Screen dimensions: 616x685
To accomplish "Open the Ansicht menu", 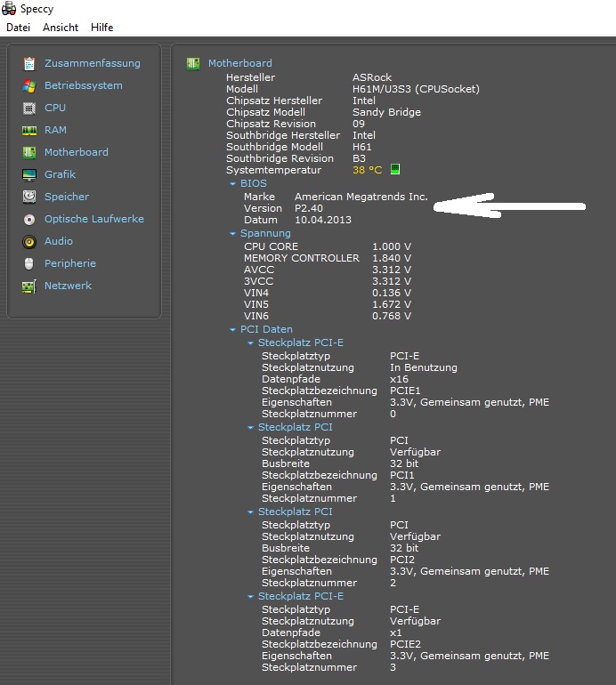I will [61, 28].
